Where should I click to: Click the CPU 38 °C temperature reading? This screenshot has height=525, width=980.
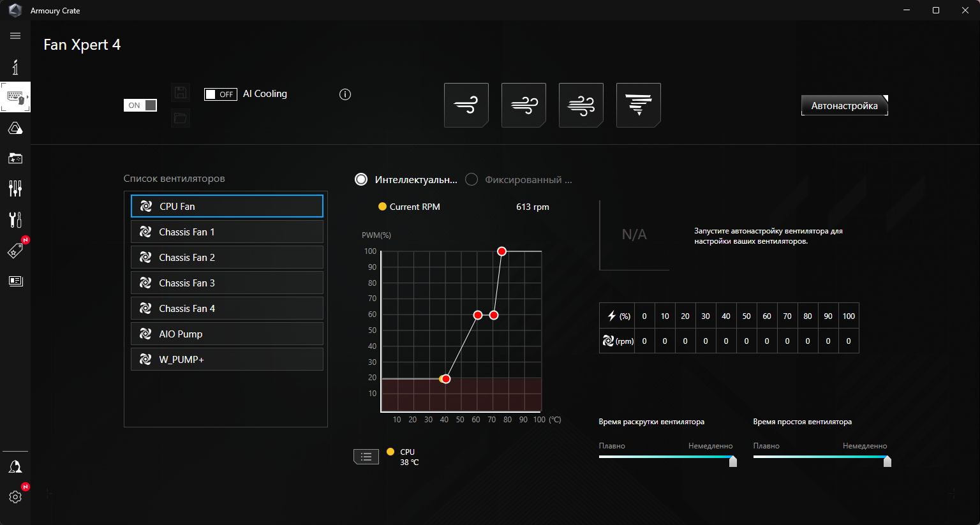tap(410, 457)
